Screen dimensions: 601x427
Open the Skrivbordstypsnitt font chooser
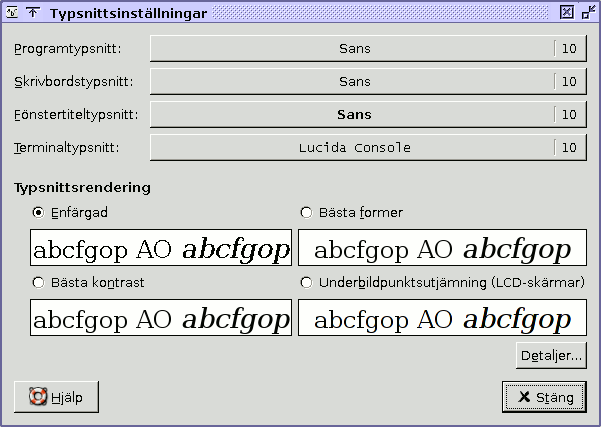[x=368, y=82]
